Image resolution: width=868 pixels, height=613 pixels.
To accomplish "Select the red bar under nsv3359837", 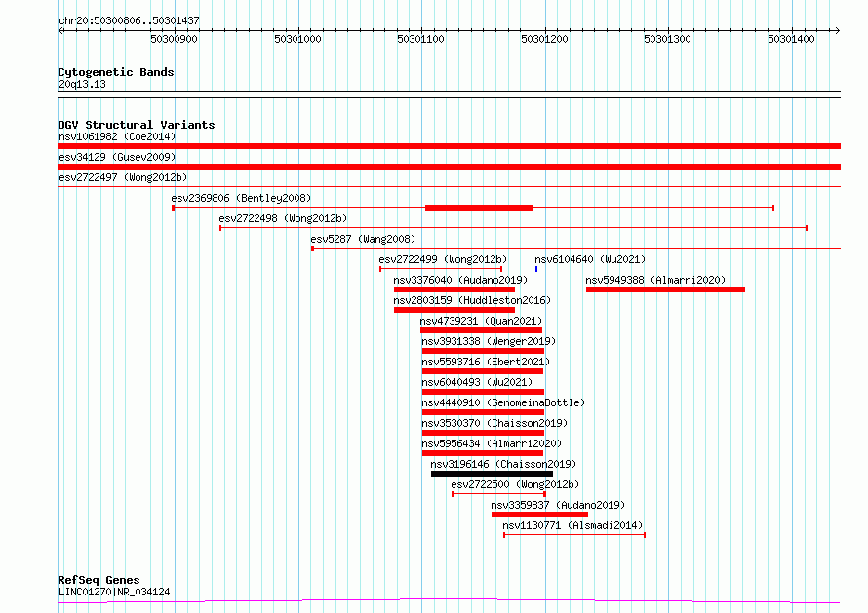I will [x=539, y=515].
